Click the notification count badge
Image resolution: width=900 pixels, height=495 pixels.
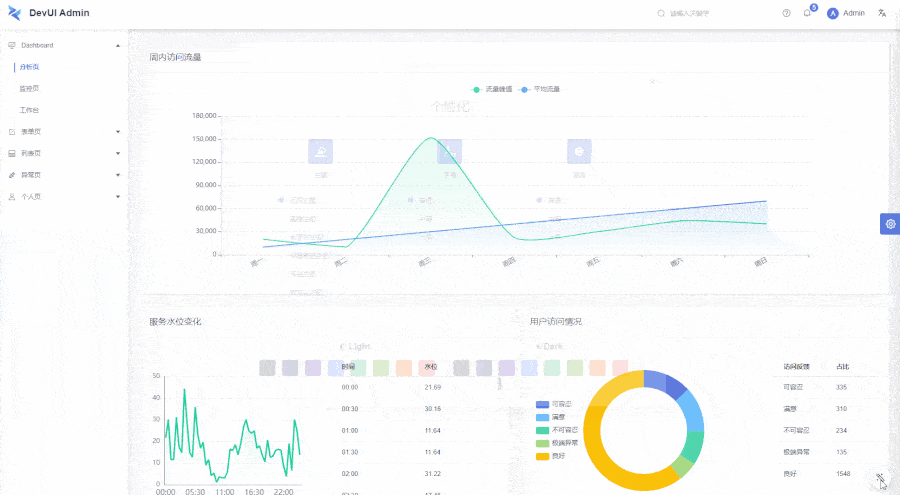coord(814,7)
